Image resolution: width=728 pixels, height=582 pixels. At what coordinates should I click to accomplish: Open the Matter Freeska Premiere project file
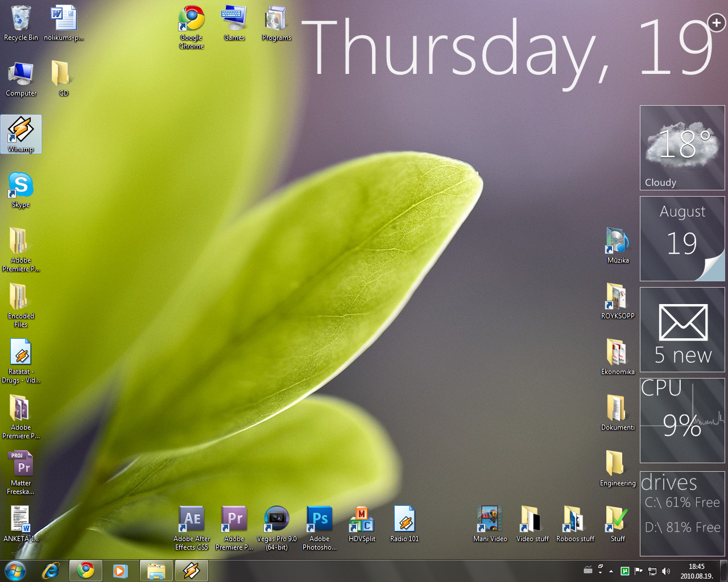pyautogui.click(x=21, y=472)
